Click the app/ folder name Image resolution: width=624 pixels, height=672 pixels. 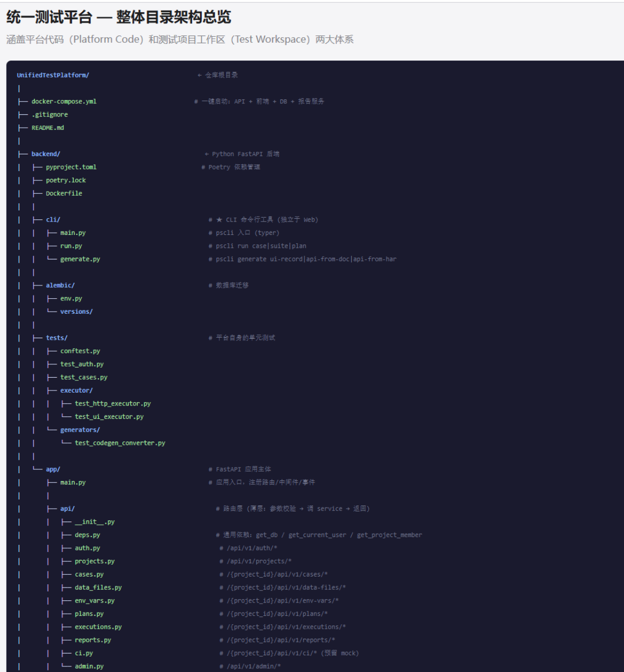point(53,469)
